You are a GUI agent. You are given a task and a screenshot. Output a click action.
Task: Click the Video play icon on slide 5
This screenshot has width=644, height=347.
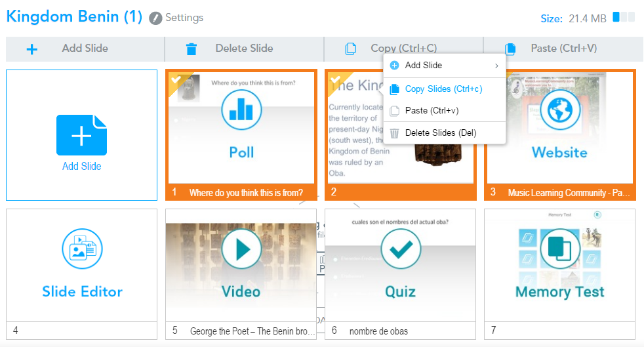(241, 249)
